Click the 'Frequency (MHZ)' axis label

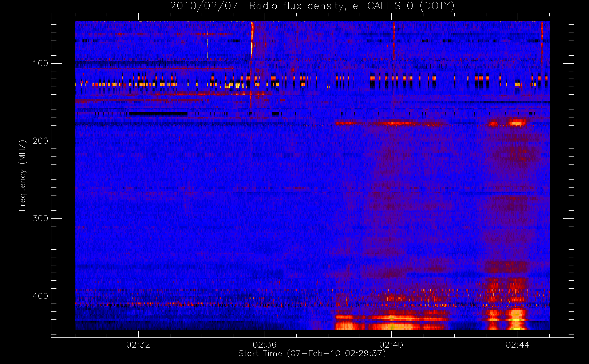(23, 175)
